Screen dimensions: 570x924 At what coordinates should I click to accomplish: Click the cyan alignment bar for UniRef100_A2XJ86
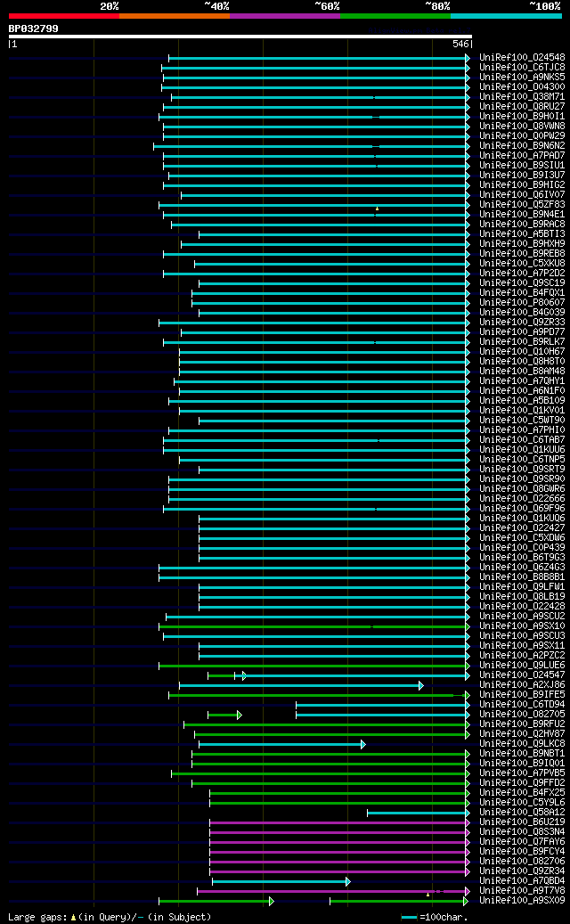click(302, 685)
